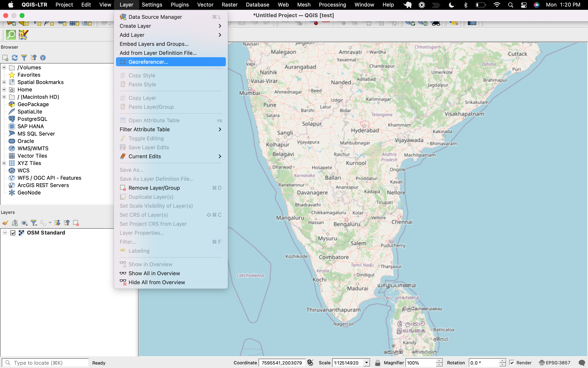The image size is (588, 368).
Task: Expand the Home tree node
Action: [4, 90]
